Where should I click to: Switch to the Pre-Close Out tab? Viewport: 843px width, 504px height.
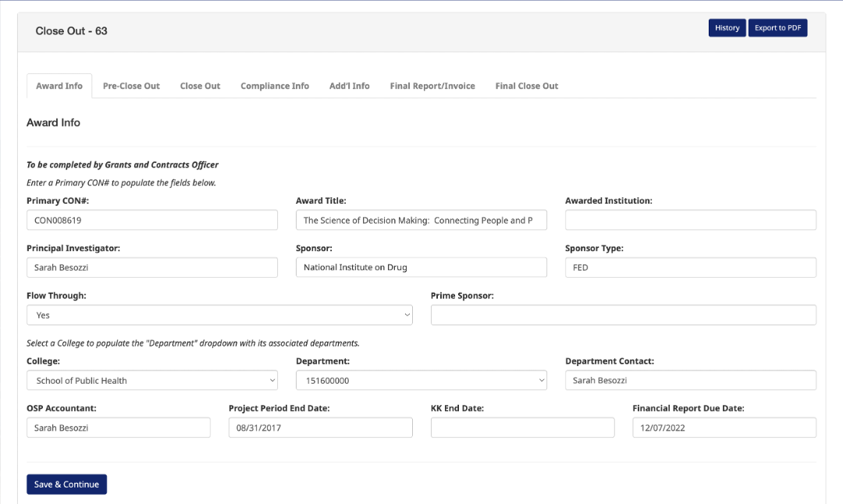coord(131,86)
